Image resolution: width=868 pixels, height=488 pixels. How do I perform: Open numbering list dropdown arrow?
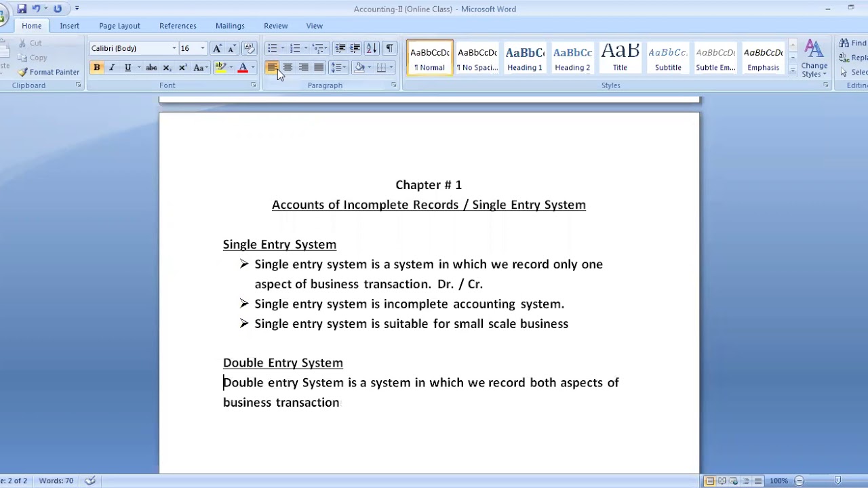(x=305, y=48)
